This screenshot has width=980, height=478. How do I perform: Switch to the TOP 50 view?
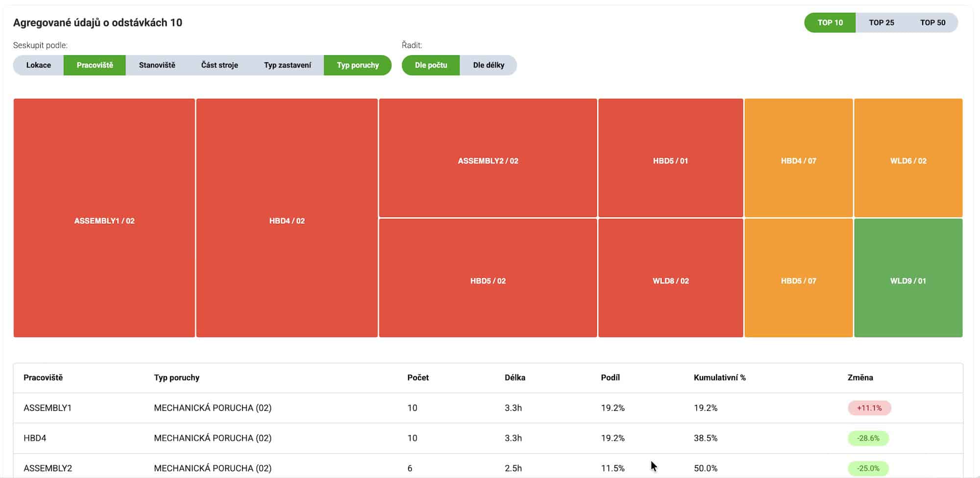click(x=933, y=22)
